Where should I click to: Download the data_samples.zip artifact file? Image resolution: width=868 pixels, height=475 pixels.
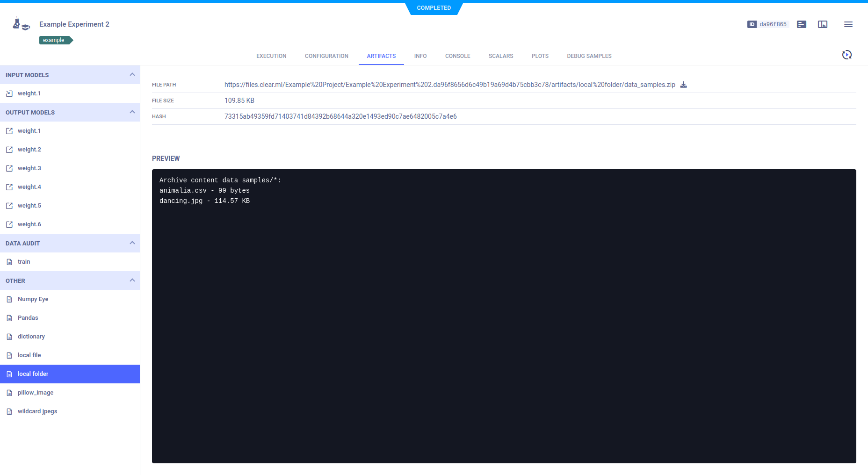pos(683,85)
